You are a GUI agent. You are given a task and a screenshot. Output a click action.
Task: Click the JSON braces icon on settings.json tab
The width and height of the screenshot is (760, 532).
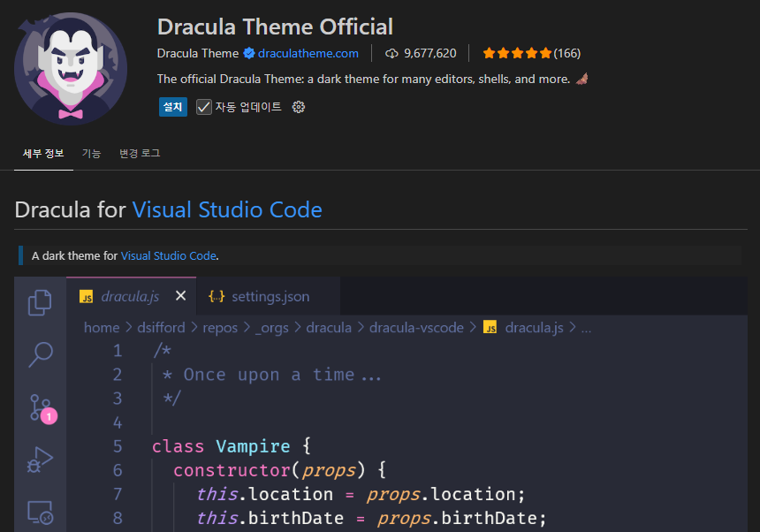pyautogui.click(x=217, y=296)
